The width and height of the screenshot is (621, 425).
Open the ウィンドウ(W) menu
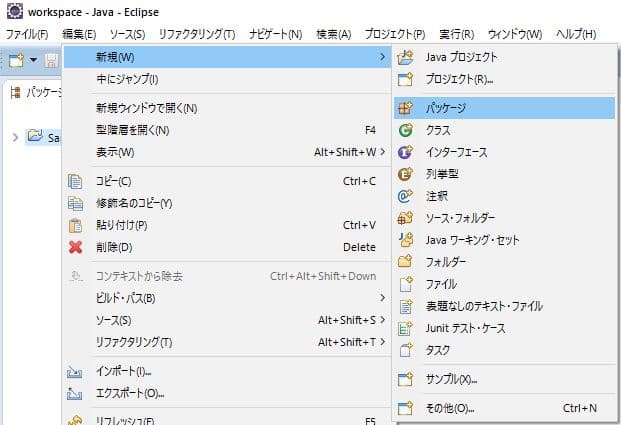pyautogui.click(x=515, y=34)
